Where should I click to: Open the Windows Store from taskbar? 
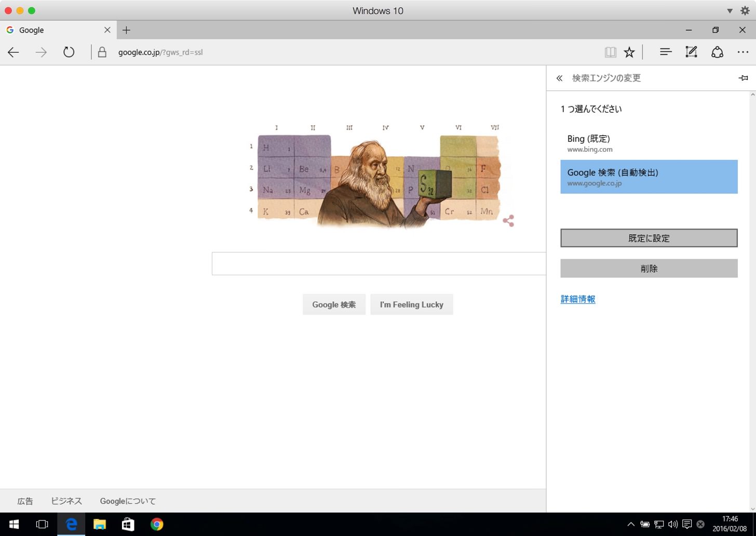pyautogui.click(x=128, y=524)
